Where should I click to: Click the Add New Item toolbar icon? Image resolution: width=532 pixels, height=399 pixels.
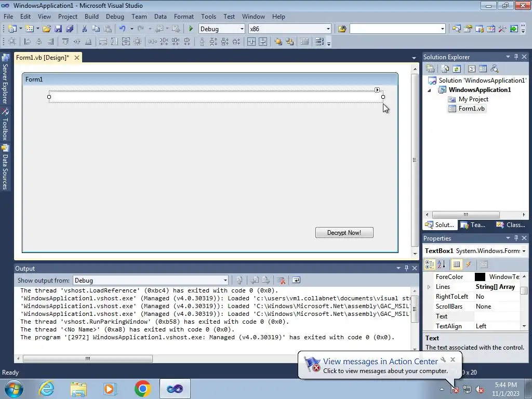[x=30, y=29]
